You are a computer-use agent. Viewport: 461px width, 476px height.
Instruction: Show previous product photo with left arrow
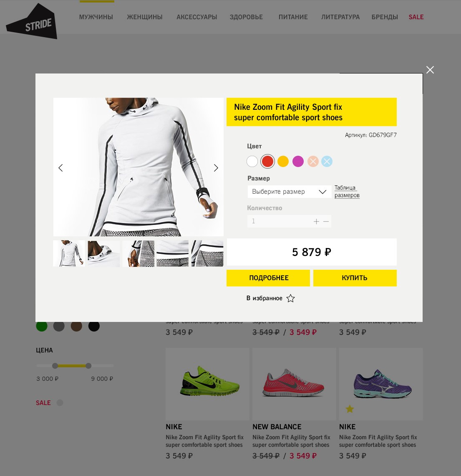60,168
